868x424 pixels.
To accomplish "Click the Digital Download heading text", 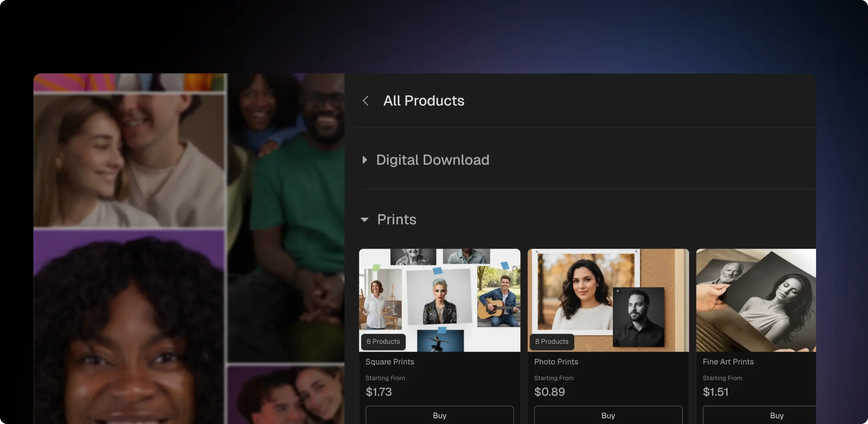I will [433, 160].
